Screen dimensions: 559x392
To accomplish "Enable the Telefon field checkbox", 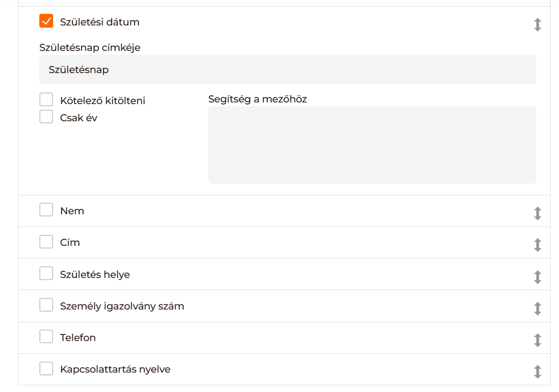I will tap(46, 337).
